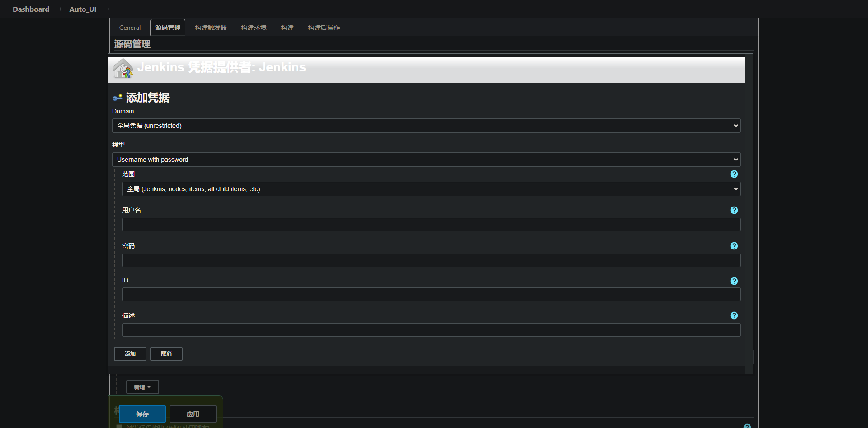This screenshot has height=428, width=868.
Task: Open the 范围 scope dropdown
Action: click(x=431, y=189)
